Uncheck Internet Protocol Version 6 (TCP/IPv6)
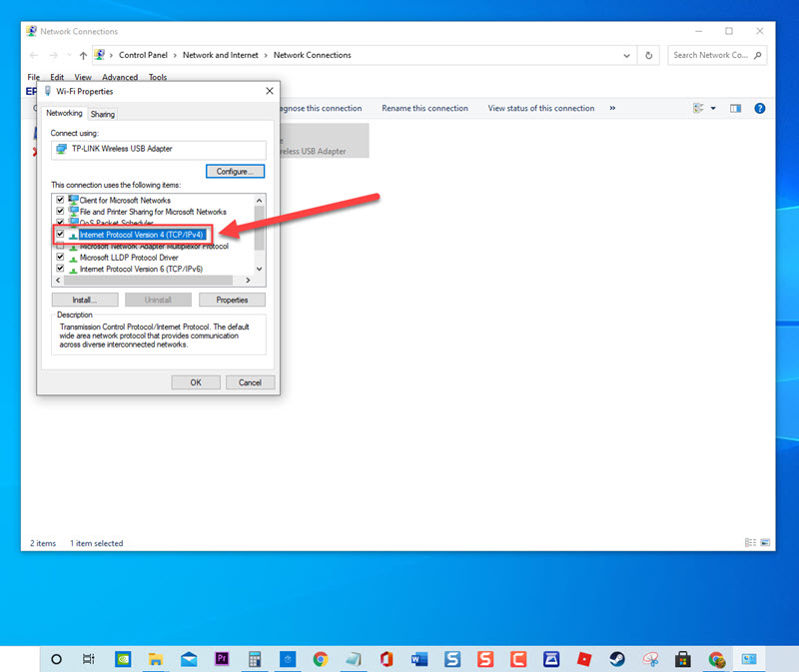 (59, 269)
